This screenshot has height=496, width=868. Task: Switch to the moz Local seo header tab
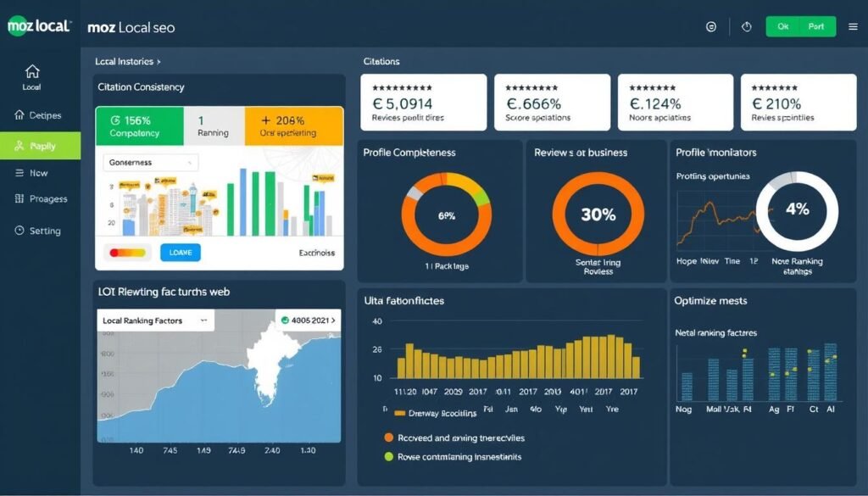coord(129,26)
